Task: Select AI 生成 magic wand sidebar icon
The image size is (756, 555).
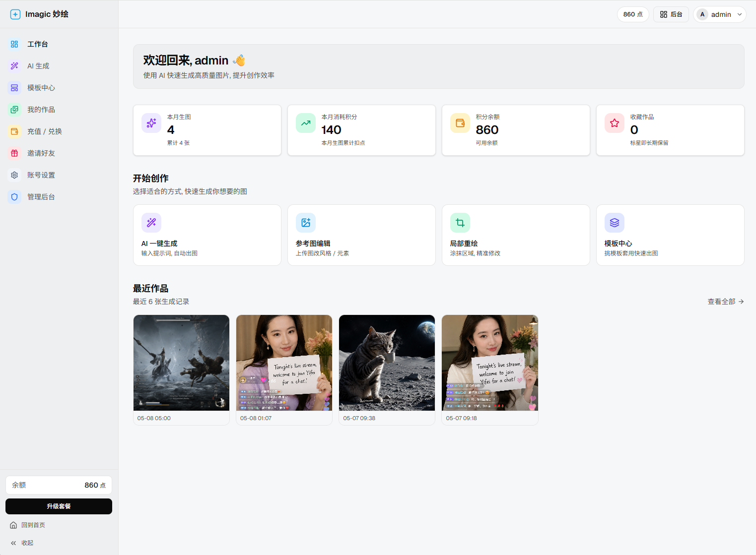Action: [x=14, y=66]
